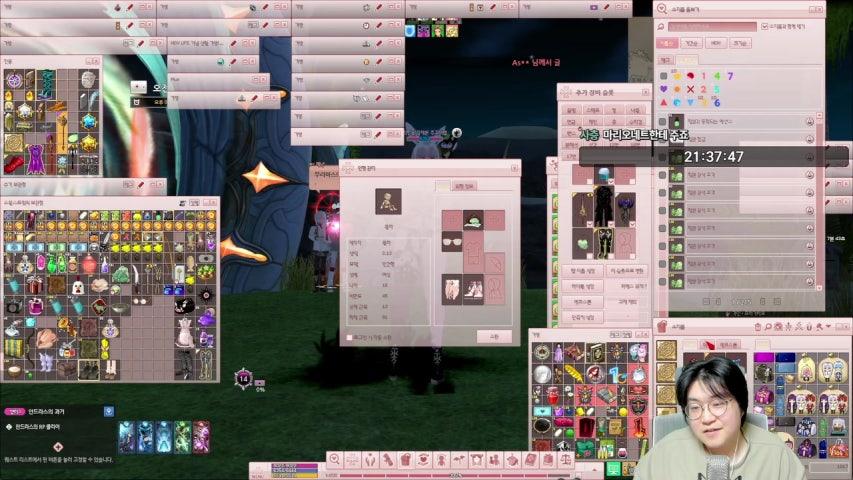Click the purple dress item in top-left bag

(35, 157)
